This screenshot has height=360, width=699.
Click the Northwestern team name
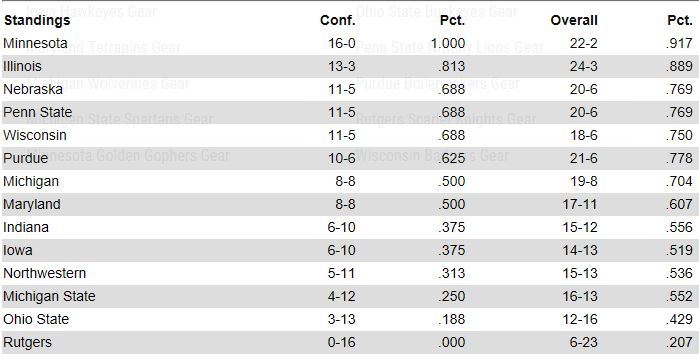(45, 273)
